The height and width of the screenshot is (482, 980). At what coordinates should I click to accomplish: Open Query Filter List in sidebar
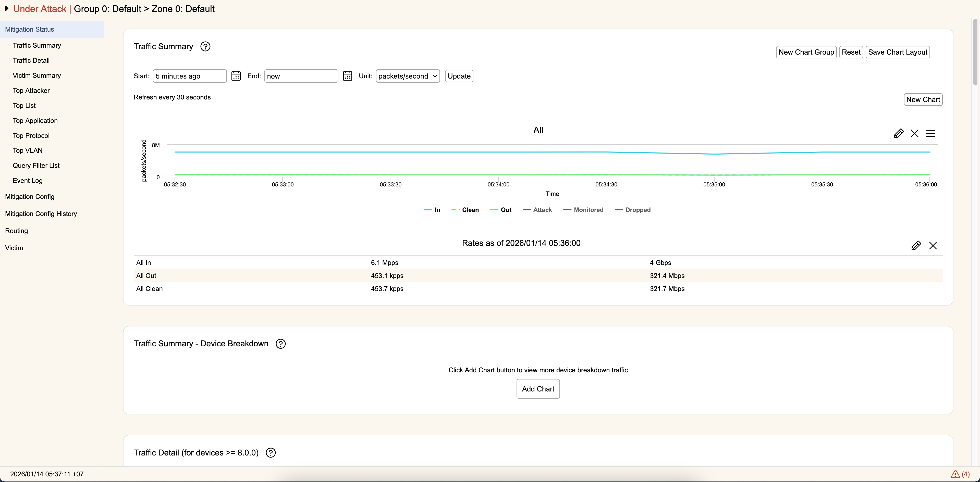point(36,165)
